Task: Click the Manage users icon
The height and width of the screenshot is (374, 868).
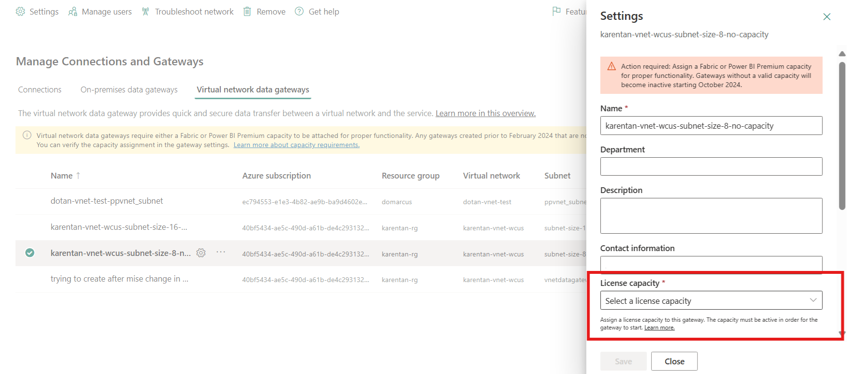Action: click(x=73, y=12)
